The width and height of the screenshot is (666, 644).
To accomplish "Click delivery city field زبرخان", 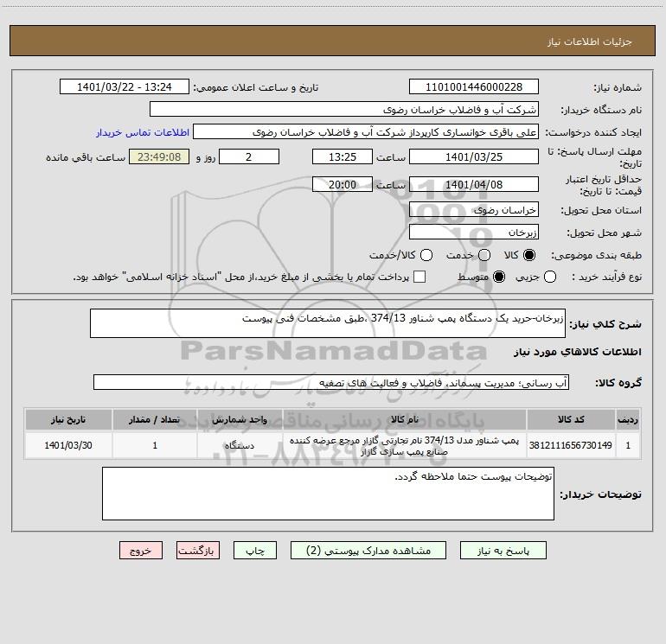I will [474, 233].
